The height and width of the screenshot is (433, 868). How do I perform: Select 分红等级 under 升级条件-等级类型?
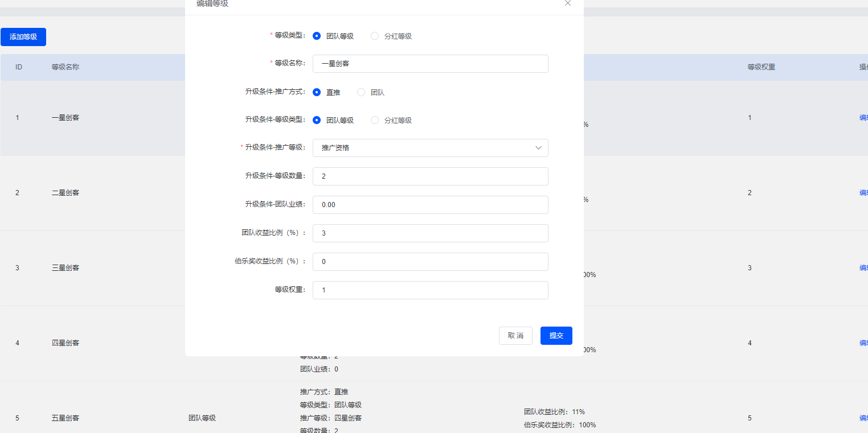coord(375,120)
